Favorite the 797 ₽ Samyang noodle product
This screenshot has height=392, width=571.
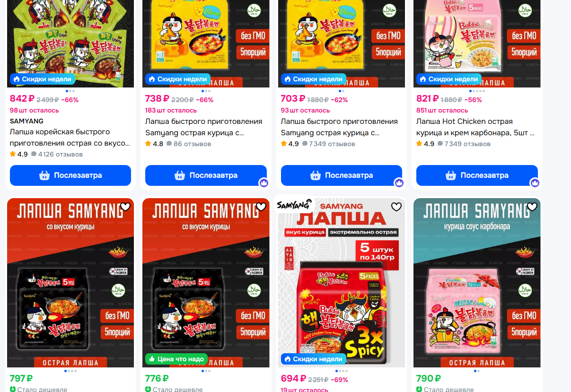pyautogui.click(x=125, y=207)
